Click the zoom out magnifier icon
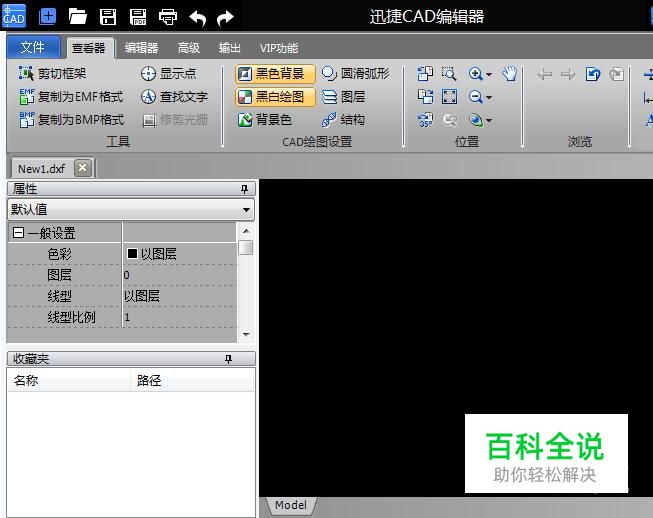This screenshot has height=518, width=653. 475,97
